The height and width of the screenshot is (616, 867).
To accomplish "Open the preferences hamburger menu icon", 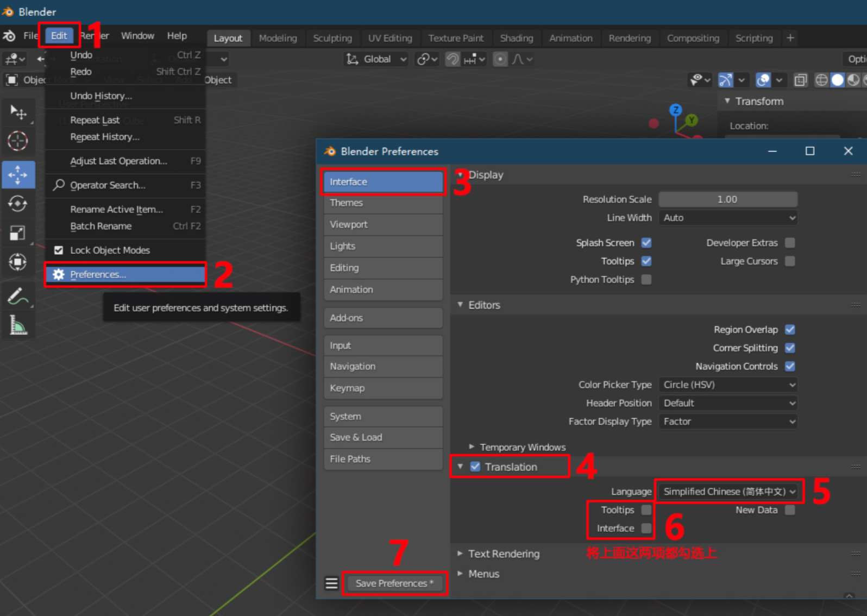I will 332,583.
